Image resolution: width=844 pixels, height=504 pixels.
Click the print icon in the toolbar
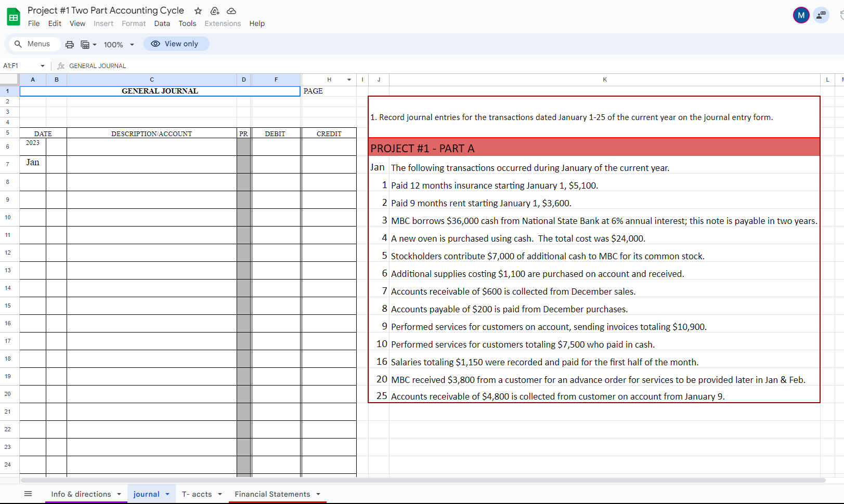[69, 44]
